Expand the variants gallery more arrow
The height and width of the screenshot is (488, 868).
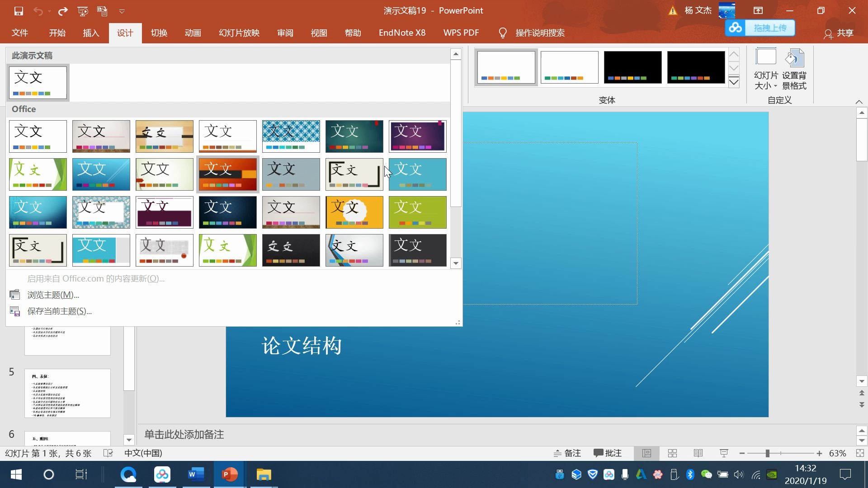tap(734, 82)
